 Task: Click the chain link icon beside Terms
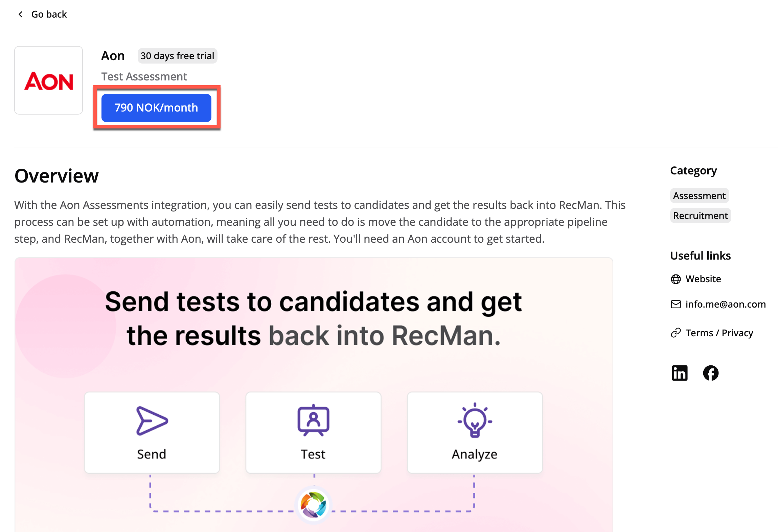676,333
